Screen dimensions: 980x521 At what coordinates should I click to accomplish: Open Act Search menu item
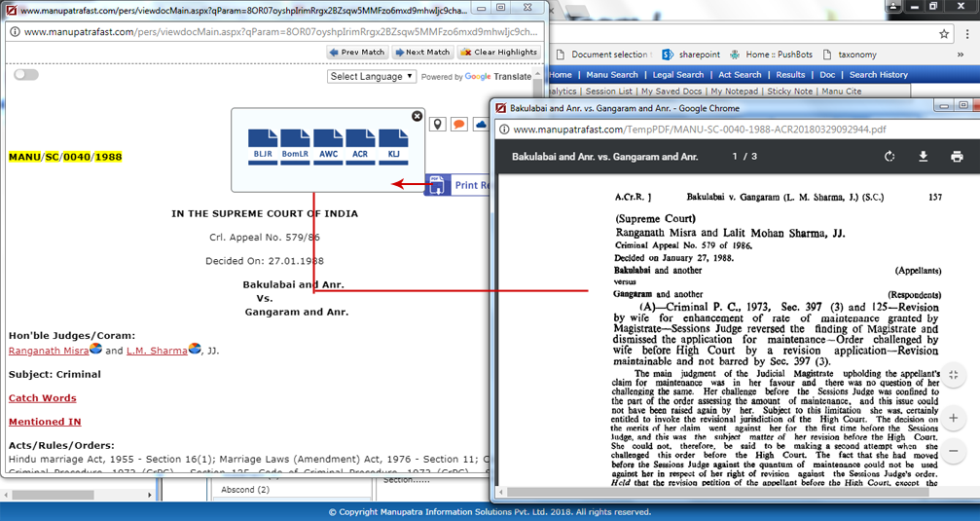(x=740, y=74)
